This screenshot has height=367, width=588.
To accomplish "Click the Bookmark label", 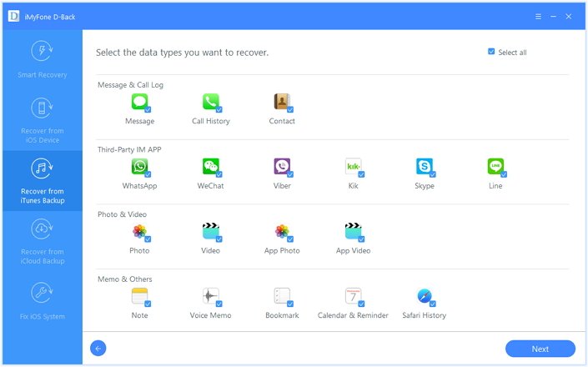I will pyautogui.click(x=282, y=315).
